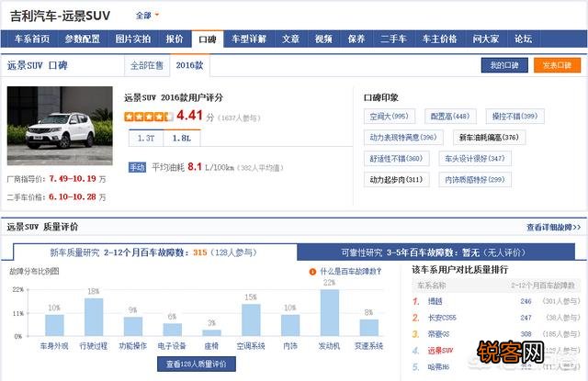The width and height of the screenshot is (588, 381).
Task: Go to 车系首页 nav tab
Action: tap(32, 39)
